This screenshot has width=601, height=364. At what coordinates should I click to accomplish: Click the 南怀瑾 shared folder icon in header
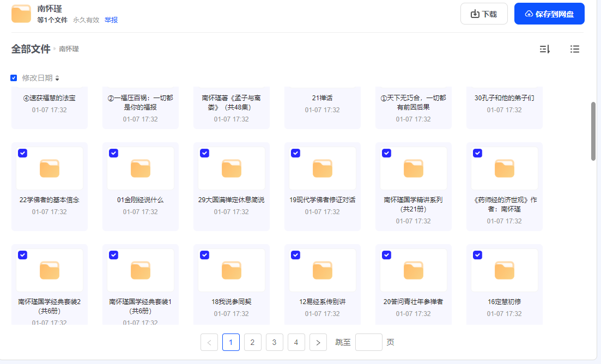pyautogui.click(x=21, y=14)
